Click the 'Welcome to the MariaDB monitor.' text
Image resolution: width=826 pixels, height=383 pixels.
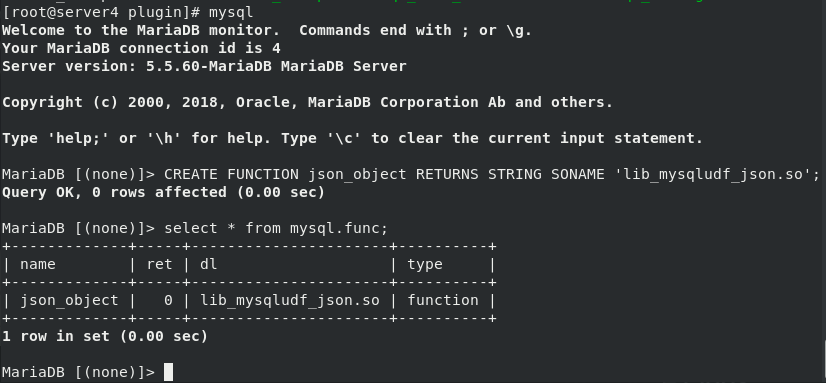point(141,30)
